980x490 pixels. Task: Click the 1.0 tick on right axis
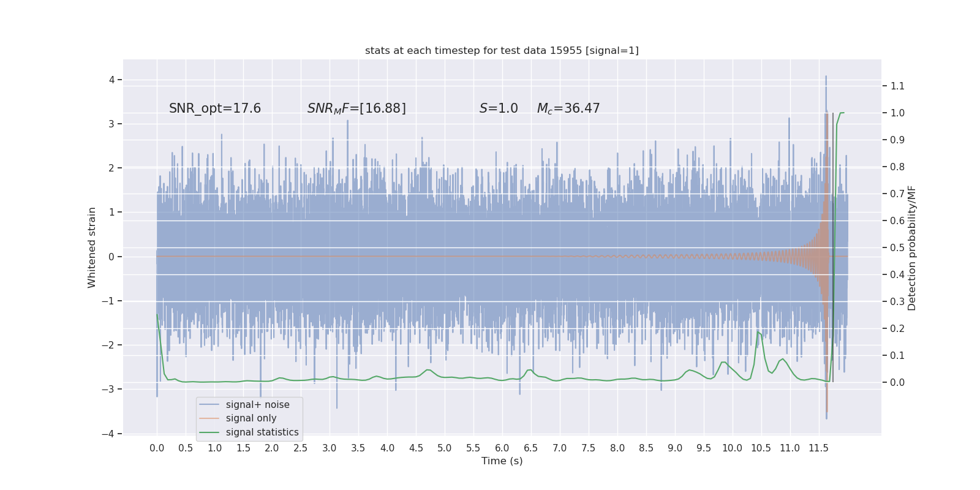tap(897, 113)
